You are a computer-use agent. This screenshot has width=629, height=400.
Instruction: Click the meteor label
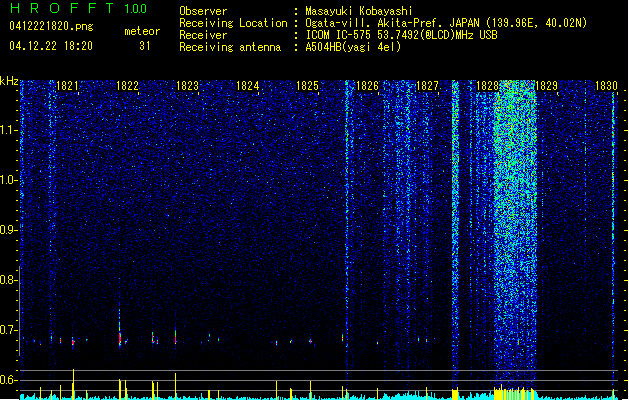pyautogui.click(x=142, y=31)
